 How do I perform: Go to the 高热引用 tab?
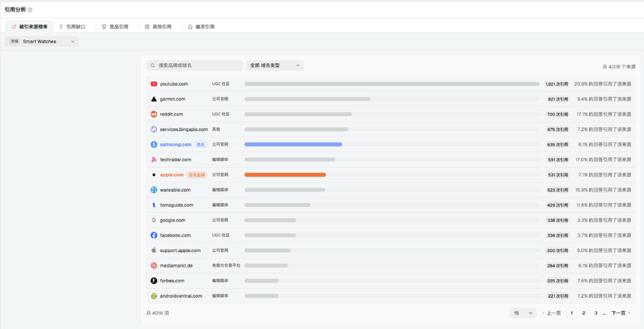[158, 26]
